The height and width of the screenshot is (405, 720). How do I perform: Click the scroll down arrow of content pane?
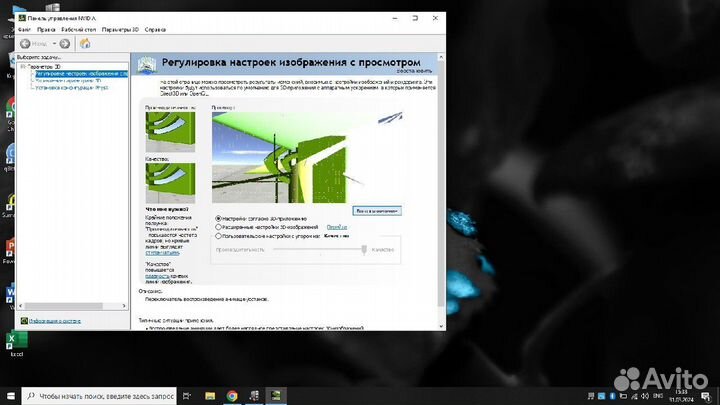tap(441, 326)
